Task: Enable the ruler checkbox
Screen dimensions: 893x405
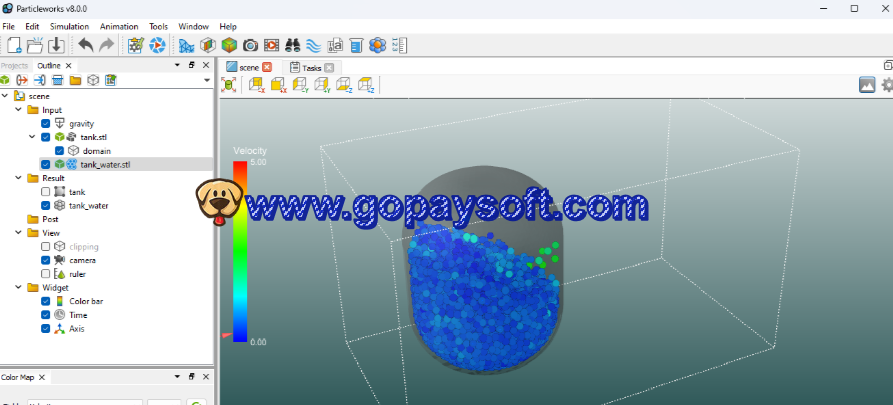Action: click(46, 274)
